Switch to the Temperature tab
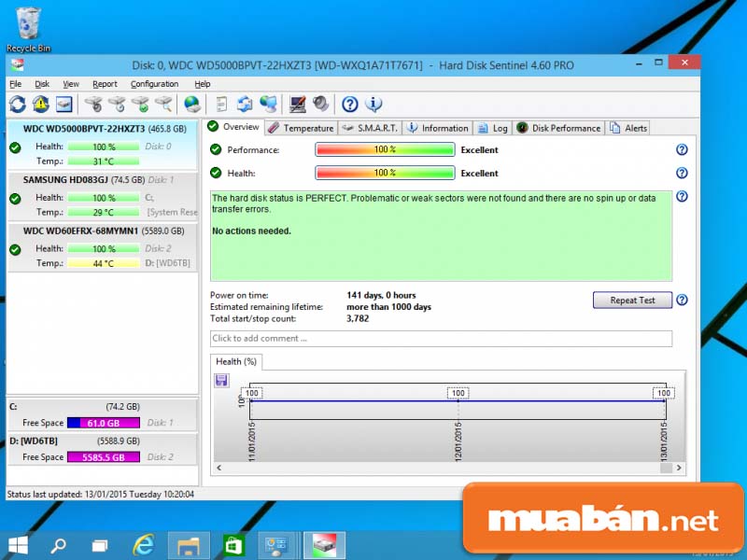The height and width of the screenshot is (560, 747). click(x=301, y=128)
